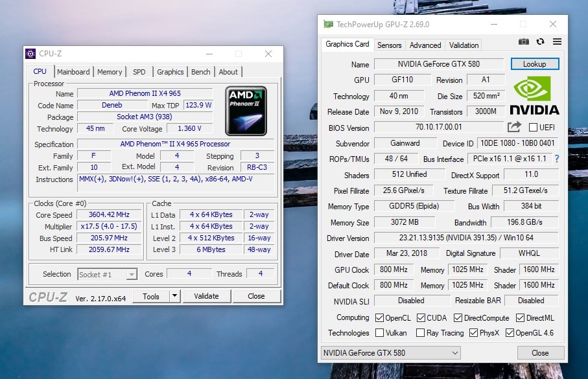The width and height of the screenshot is (588, 379).
Task: Toggle the DirectML checkbox
Action: (x=520, y=318)
